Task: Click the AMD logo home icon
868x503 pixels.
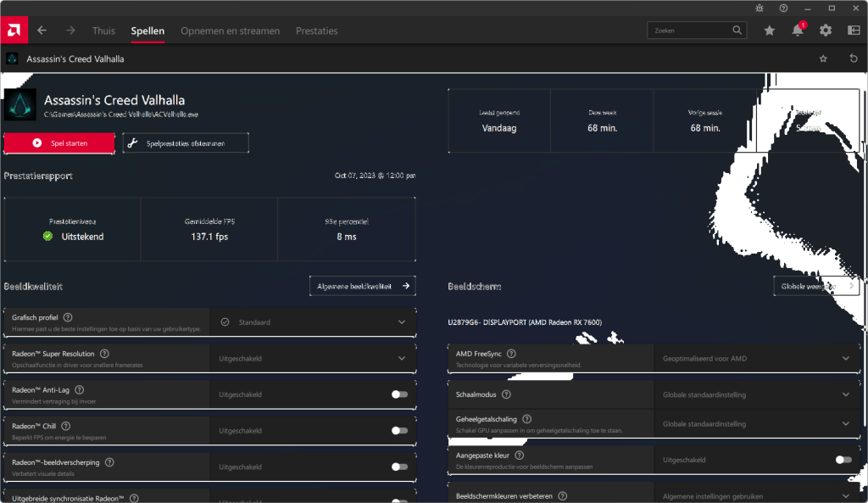Action: pos(14,31)
